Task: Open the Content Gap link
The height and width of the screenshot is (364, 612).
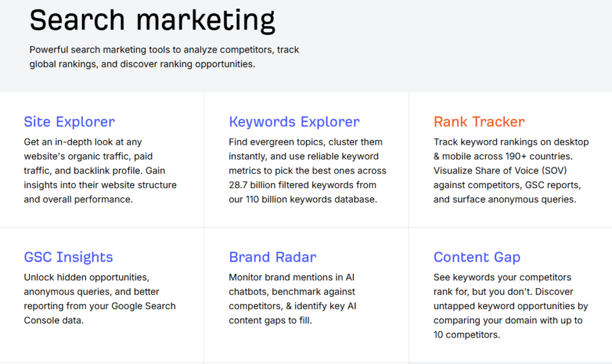Action: [x=477, y=257]
